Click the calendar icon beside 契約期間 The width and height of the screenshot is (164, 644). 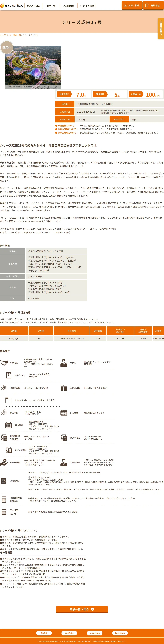click(8, 425)
